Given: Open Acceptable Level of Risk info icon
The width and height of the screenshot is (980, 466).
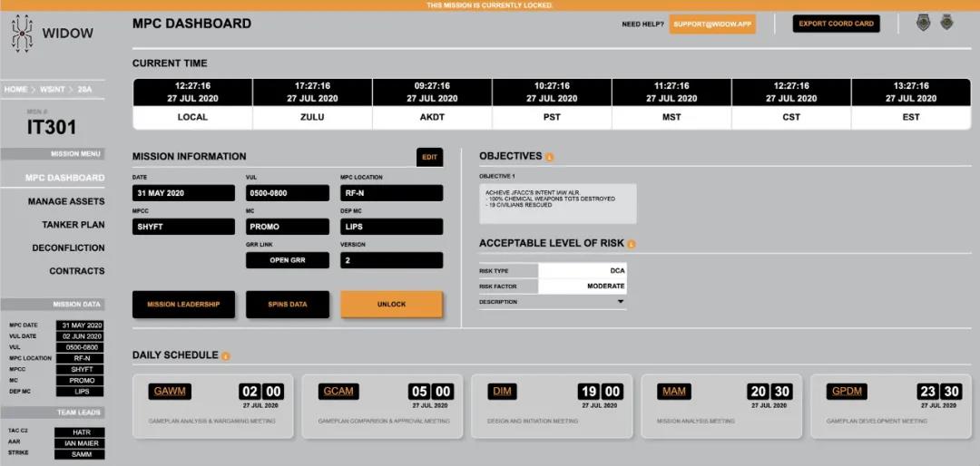Looking at the screenshot, I should click(632, 244).
